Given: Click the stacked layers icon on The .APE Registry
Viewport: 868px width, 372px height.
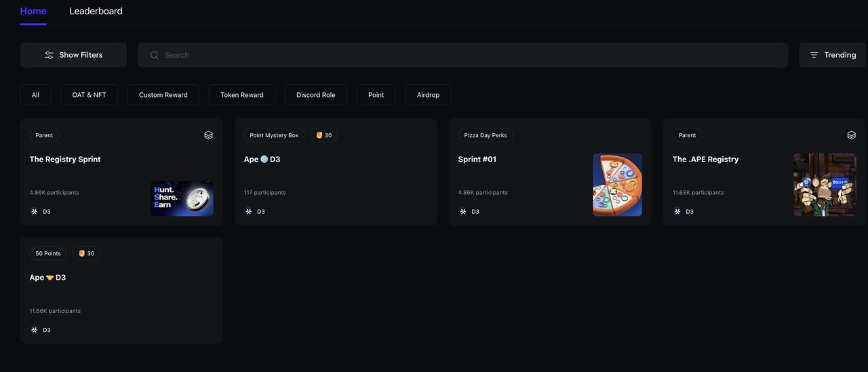Looking at the screenshot, I should (x=851, y=135).
